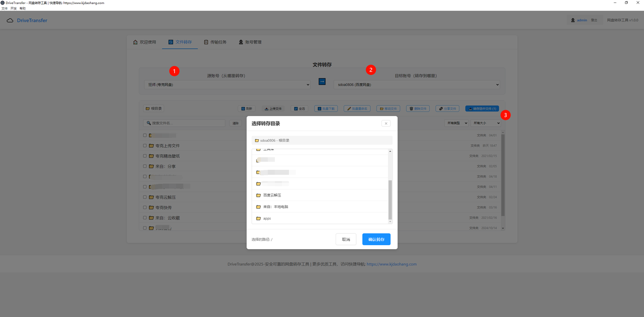Screen dimensions: 644x317
Task: Click the admin user avatar icon
Action: coord(573,21)
